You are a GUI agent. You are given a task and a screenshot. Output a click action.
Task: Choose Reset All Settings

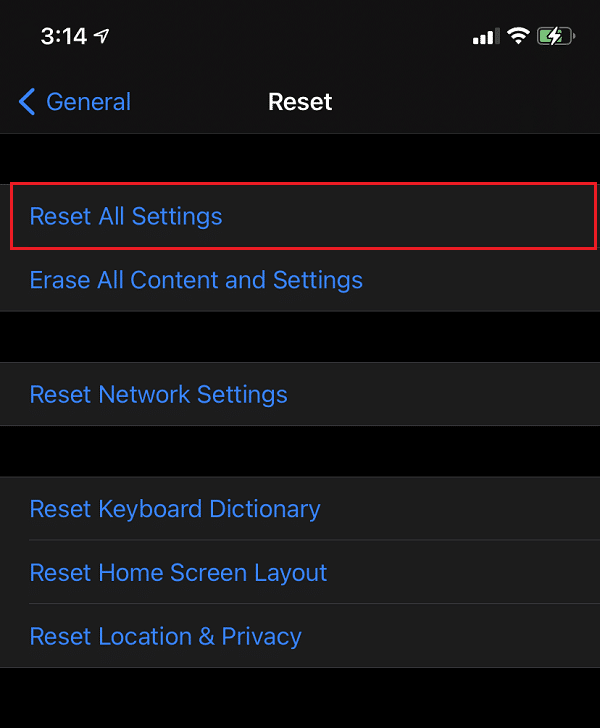click(x=126, y=216)
